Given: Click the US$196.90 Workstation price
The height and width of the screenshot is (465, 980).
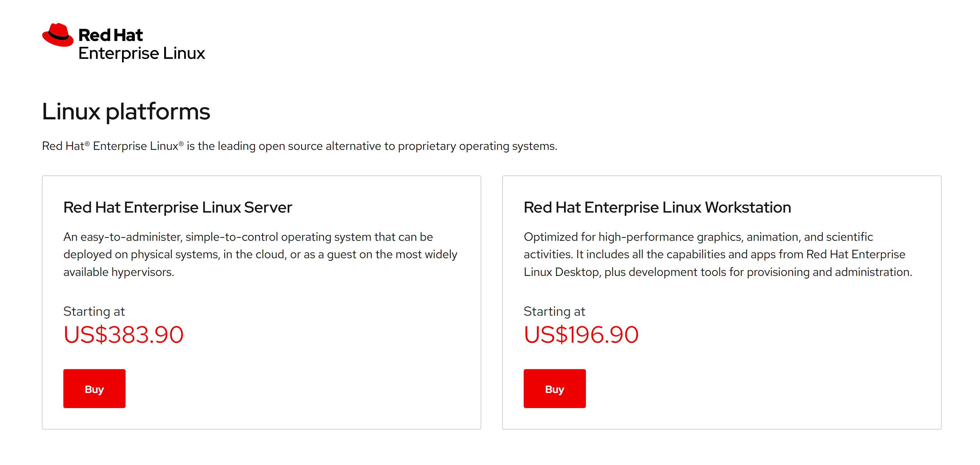Looking at the screenshot, I should (581, 335).
